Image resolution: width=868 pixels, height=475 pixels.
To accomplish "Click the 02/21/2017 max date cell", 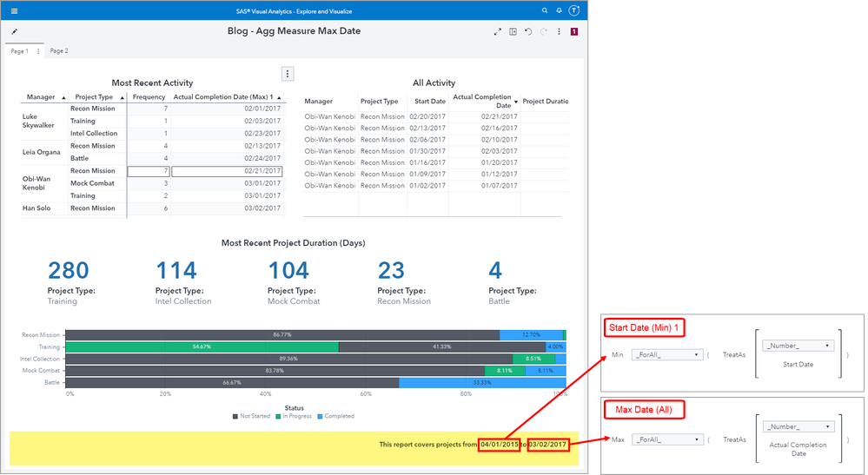I will (227, 171).
